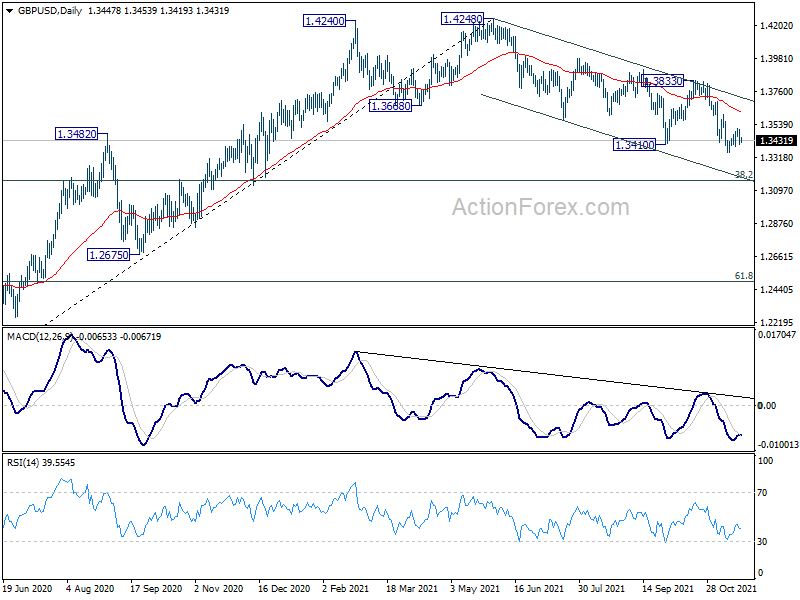800x600 pixels.
Task: Select the 38.2 Fibonacci level label
Action: coord(744,174)
